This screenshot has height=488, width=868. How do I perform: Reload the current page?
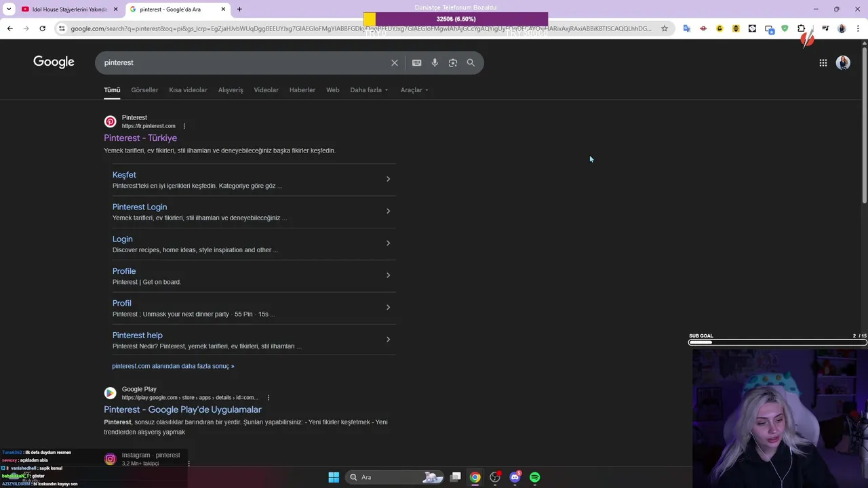click(x=42, y=28)
